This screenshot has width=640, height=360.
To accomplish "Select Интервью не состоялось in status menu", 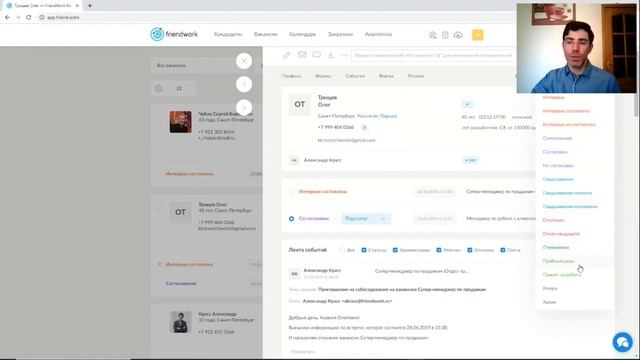I will [569, 124].
